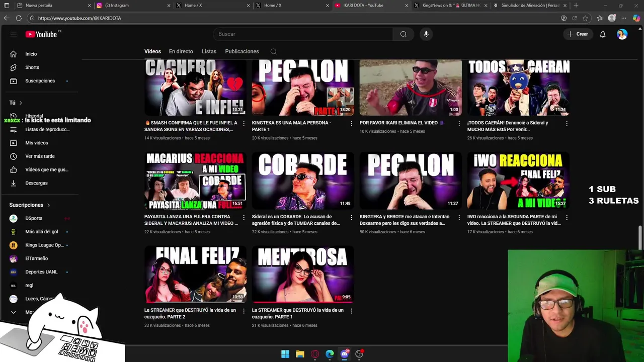Open a new browser tab
Screen dimensions: 644x362
576,6
